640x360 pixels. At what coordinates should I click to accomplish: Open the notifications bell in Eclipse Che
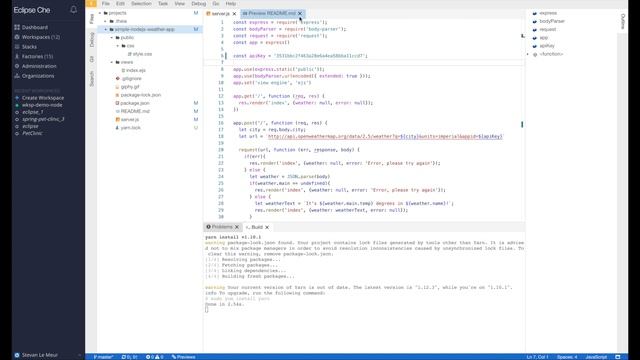pyautogui.click(x=73, y=9)
